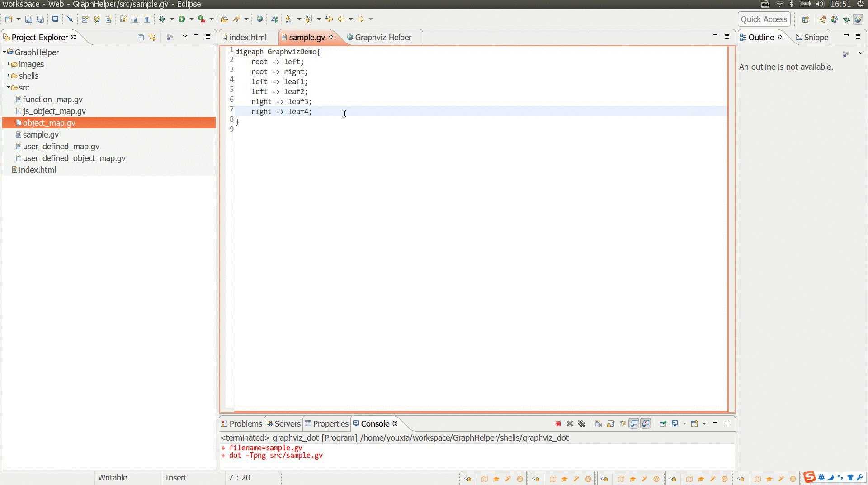Click the red Terminate console button

click(x=558, y=423)
